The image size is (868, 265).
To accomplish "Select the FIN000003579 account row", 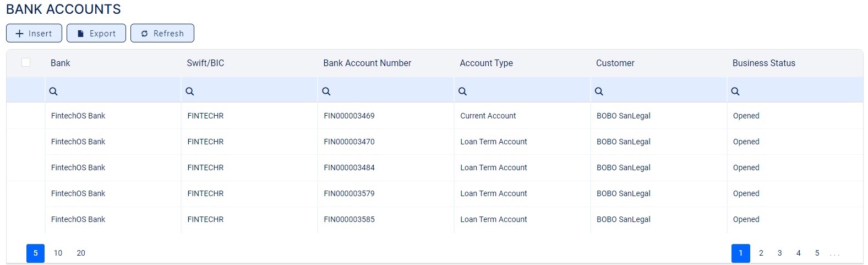I will [x=349, y=193].
